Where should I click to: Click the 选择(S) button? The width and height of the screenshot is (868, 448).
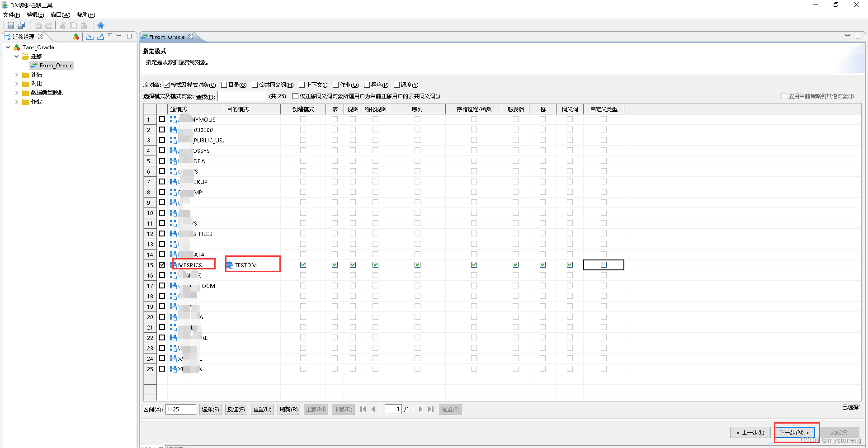pyautogui.click(x=210, y=409)
